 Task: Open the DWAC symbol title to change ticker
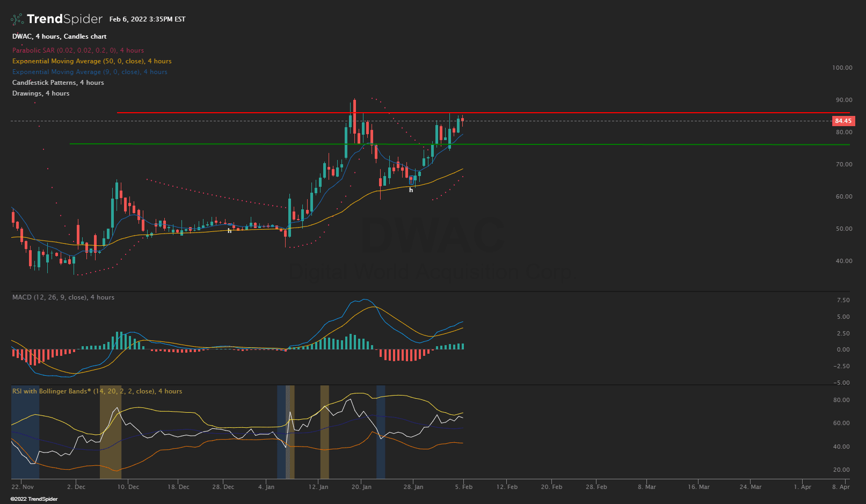pos(21,36)
